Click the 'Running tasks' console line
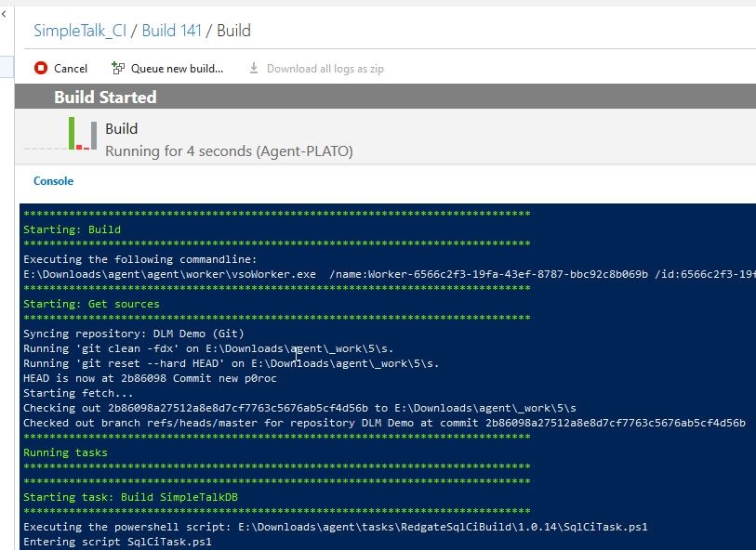 pyautogui.click(x=65, y=452)
